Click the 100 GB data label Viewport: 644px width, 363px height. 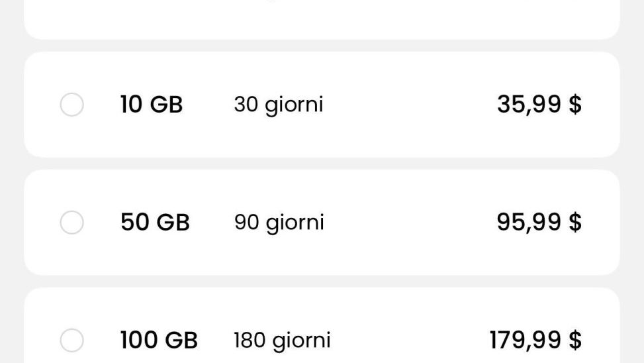(159, 340)
